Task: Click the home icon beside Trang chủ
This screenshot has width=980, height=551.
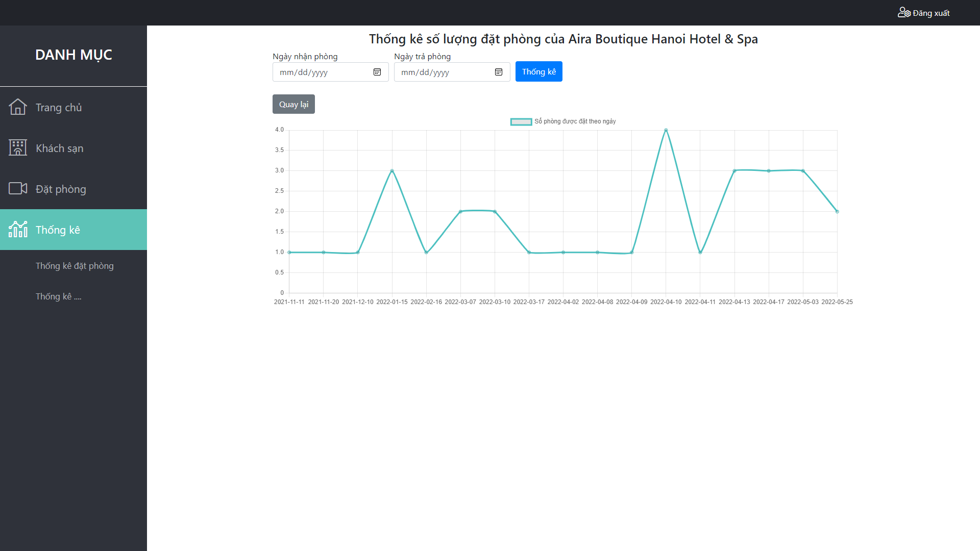Action: click(18, 107)
